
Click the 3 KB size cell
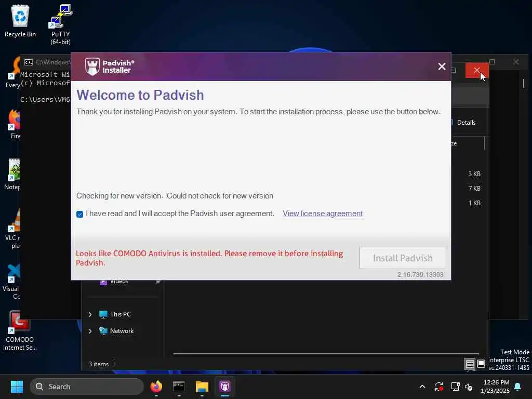tap(474, 174)
